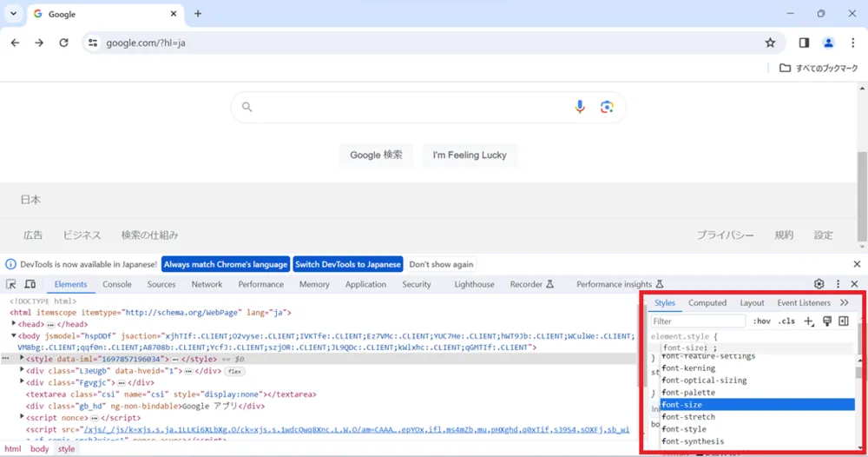Open the Recorder tab
The height and width of the screenshot is (457, 868).
pyautogui.click(x=531, y=284)
